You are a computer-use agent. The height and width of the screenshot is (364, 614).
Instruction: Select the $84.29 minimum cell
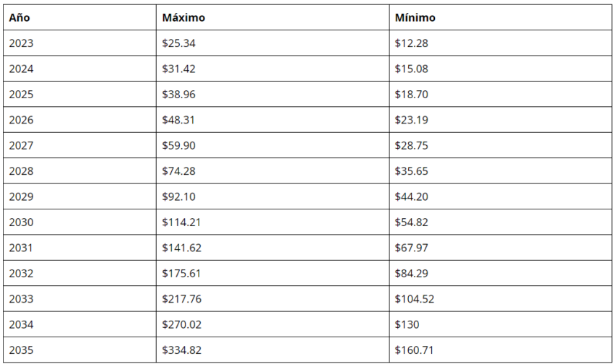[x=501, y=273]
